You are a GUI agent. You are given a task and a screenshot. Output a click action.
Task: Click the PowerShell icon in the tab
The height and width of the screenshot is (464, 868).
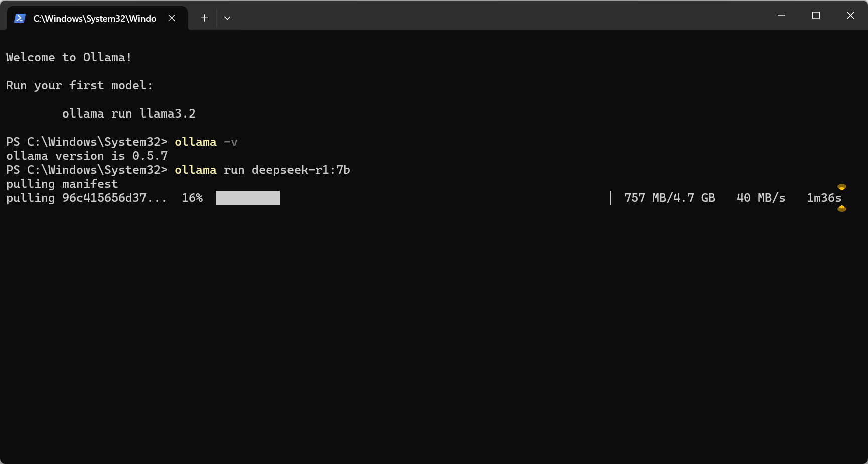pyautogui.click(x=20, y=18)
